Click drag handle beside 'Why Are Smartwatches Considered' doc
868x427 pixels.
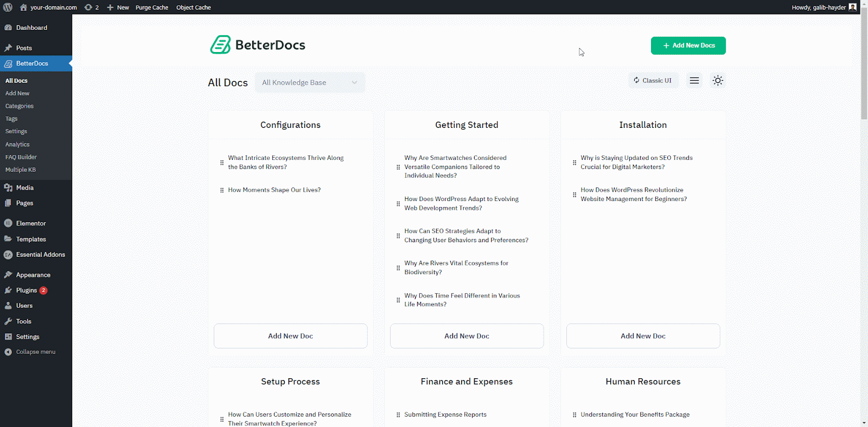[398, 167]
